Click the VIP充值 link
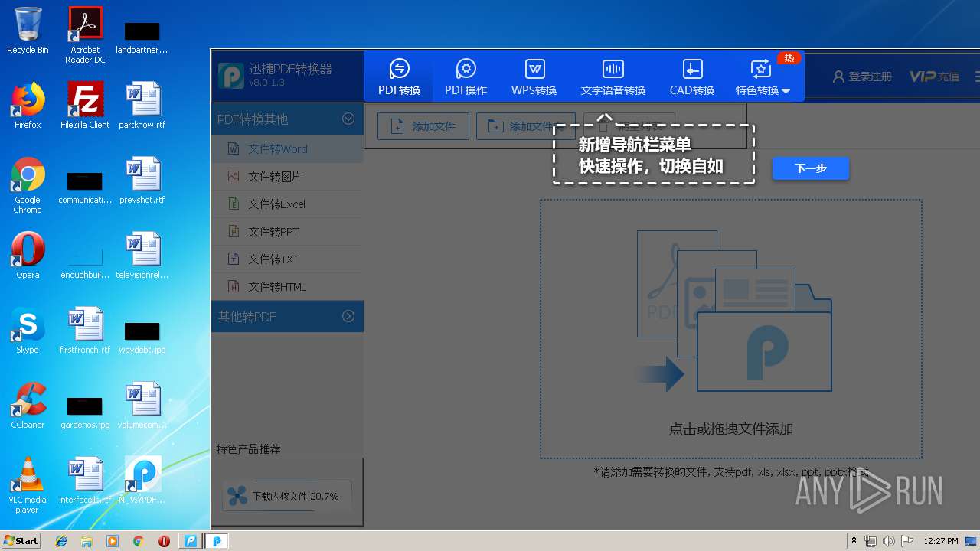The height and width of the screenshot is (551, 980). click(934, 77)
